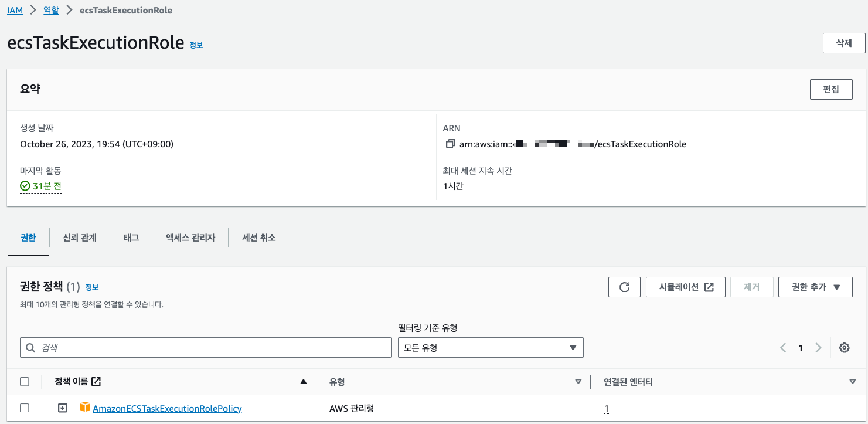Open the AmazonECSTaskExecutionRolePolicy link
Screen dimensions: 868x424
pos(167,408)
